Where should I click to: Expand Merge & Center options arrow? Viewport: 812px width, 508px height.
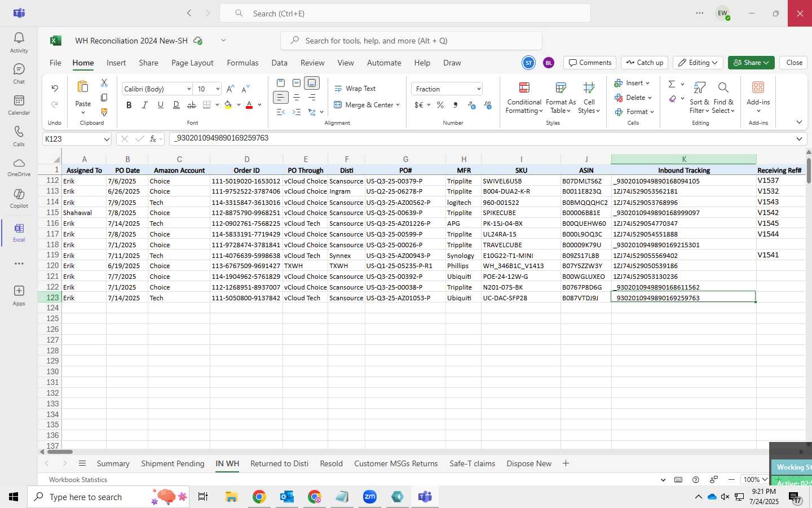[398, 105]
